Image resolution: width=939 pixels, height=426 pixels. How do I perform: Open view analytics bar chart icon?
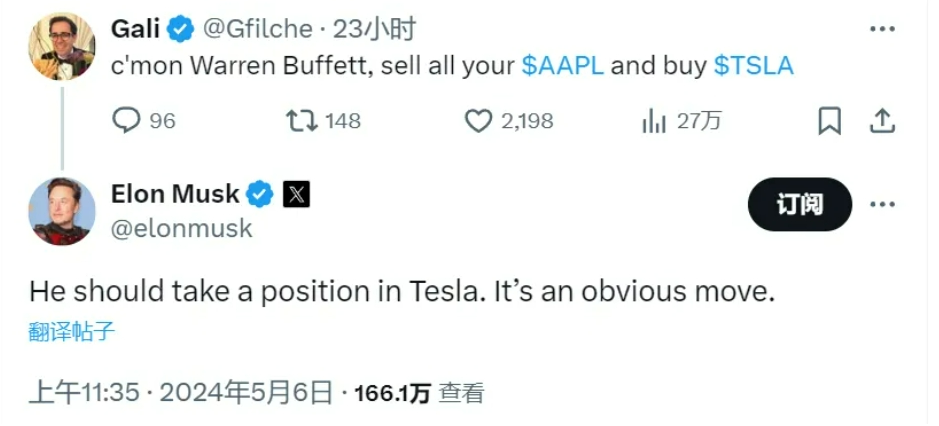[x=654, y=121]
